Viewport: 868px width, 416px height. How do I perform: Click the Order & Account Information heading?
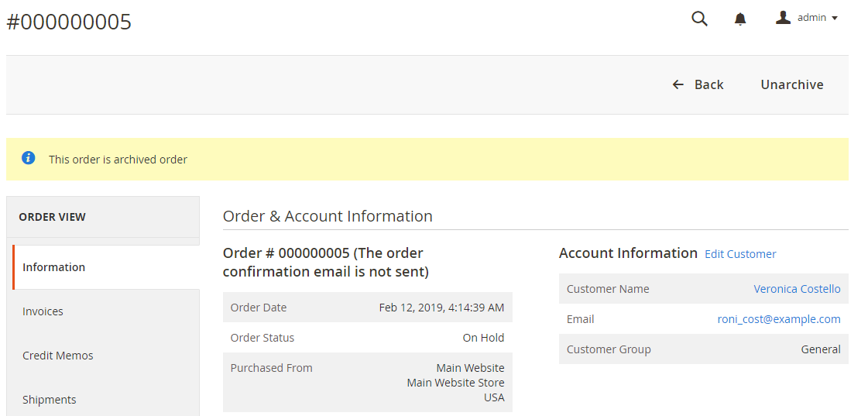point(328,216)
